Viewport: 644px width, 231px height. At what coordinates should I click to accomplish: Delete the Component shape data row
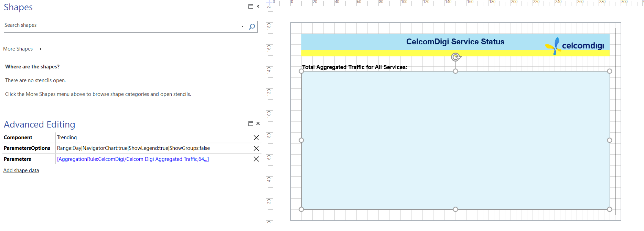click(256, 137)
